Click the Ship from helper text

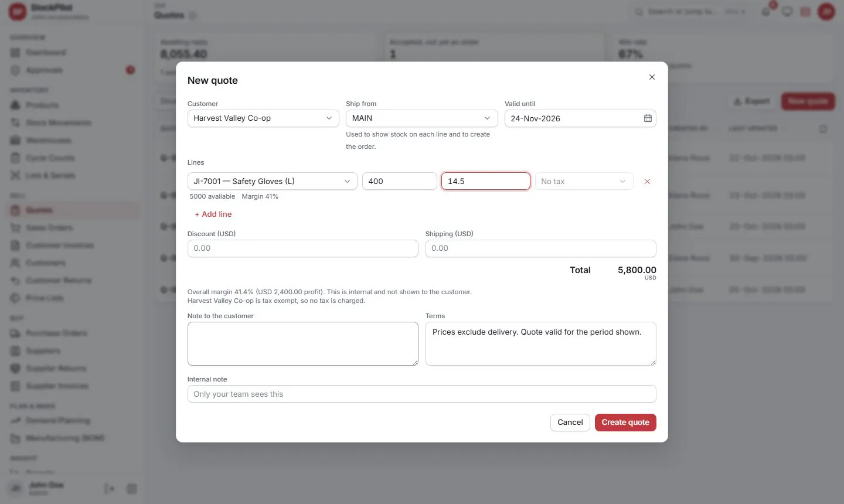pyautogui.click(x=418, y=140)
